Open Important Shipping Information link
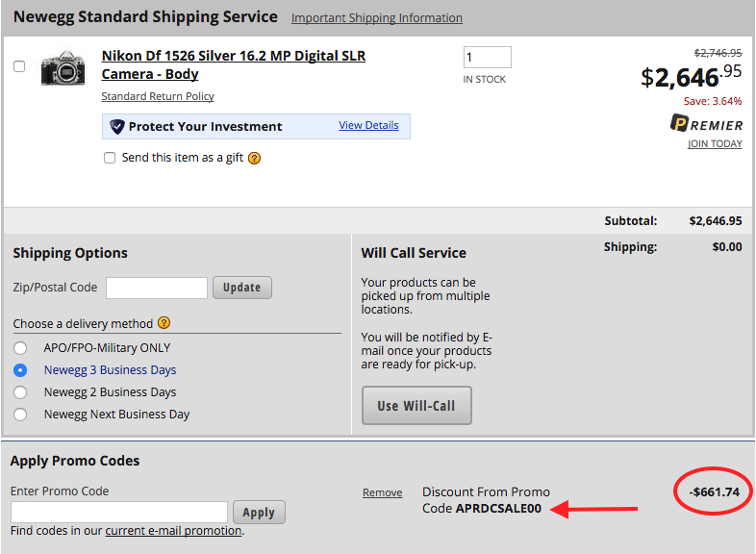The height and width of the screenshot is (554, 756). [x=376, y=18]
